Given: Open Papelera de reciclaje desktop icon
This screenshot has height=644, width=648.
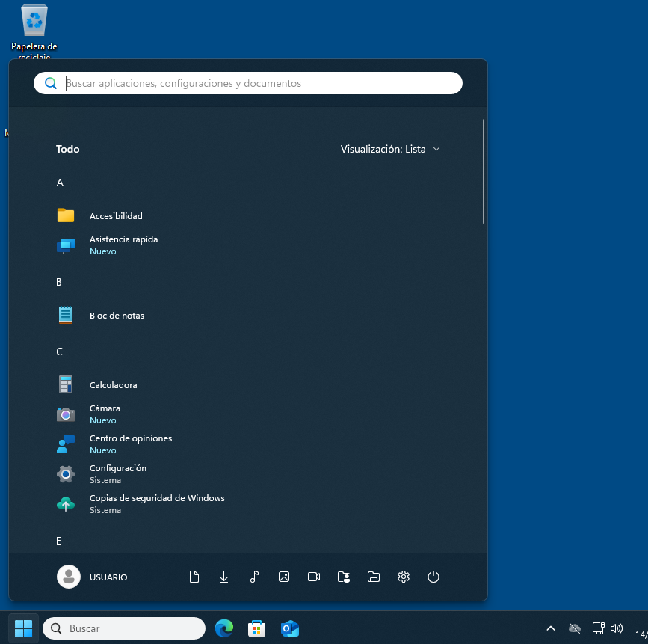Looking at the screenshot, I should coord(34,32).
